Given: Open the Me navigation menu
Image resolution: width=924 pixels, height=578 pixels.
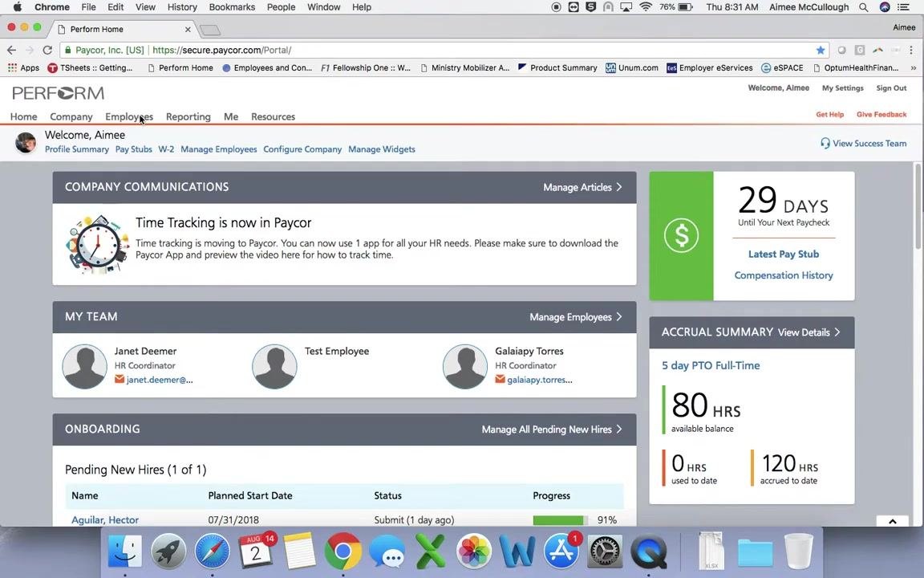Looking at the screenshot, I should (x=231, y=116).
